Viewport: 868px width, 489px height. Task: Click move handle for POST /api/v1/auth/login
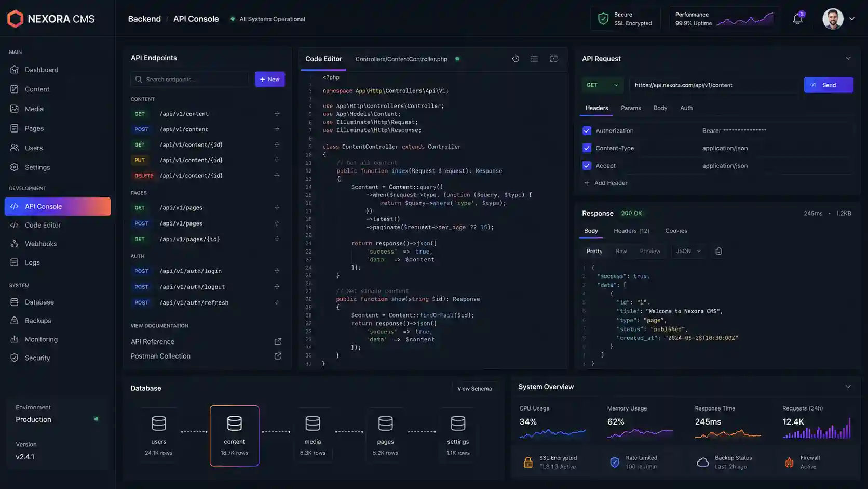(277, 271)
